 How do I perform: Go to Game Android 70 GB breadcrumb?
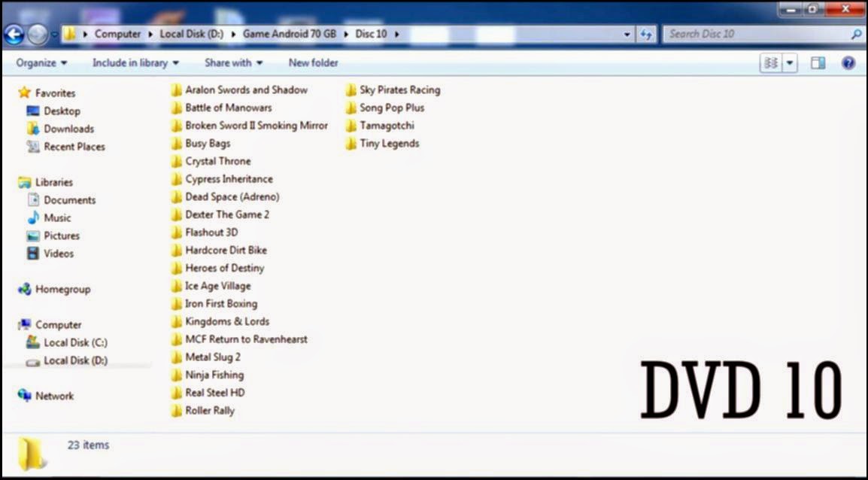point(290,34)
